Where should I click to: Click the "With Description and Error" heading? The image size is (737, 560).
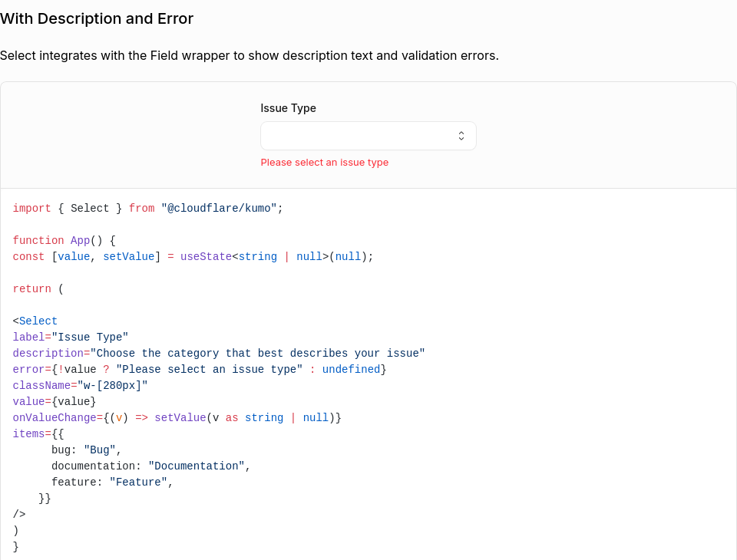[x=97, y=18]
